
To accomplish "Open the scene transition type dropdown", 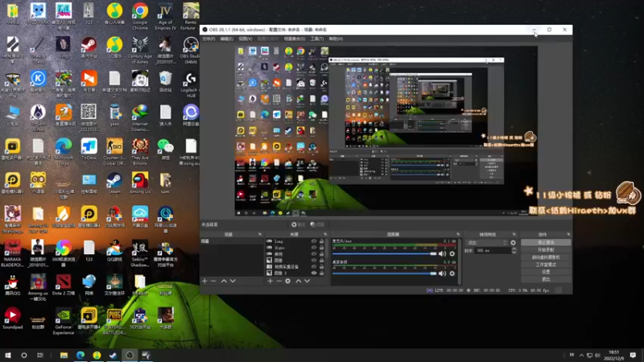I will [487, 243].
